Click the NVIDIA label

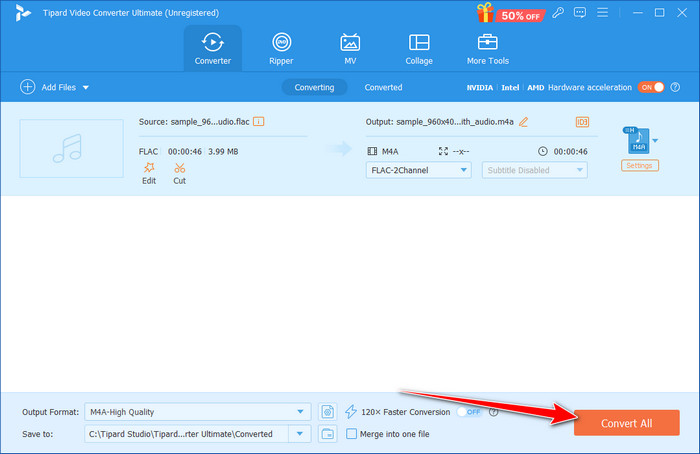pos(479,87)
